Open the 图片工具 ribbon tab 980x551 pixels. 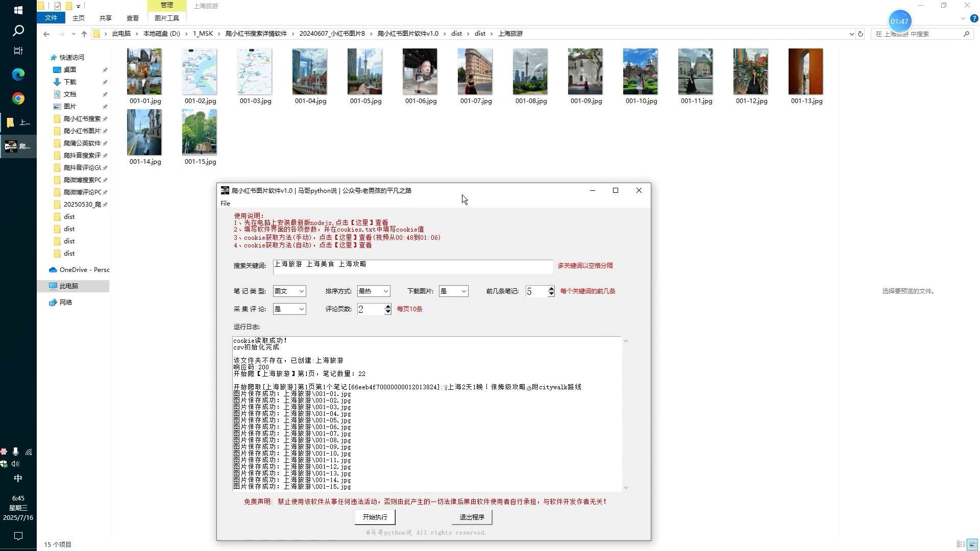tap(167, 18)
